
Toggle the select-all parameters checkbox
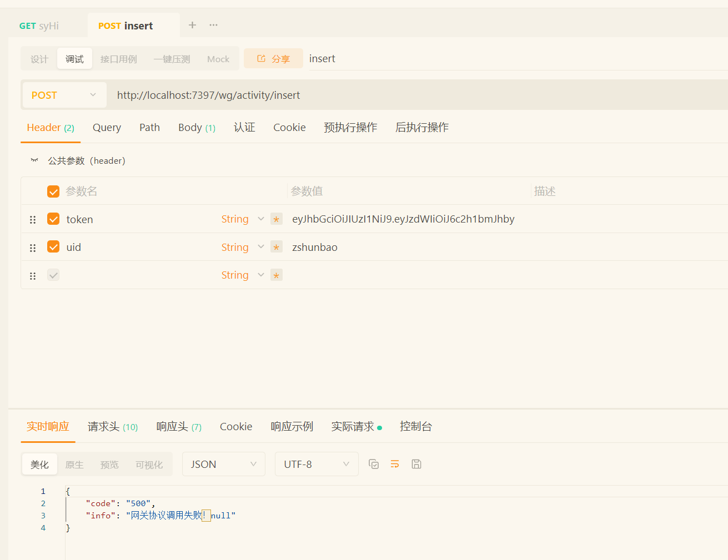click(x=53, y=191)
